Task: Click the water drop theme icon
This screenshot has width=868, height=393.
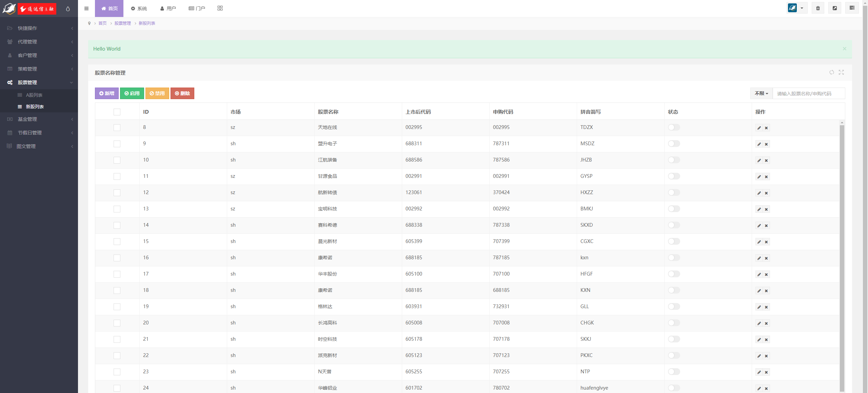Action: [68, 9]
